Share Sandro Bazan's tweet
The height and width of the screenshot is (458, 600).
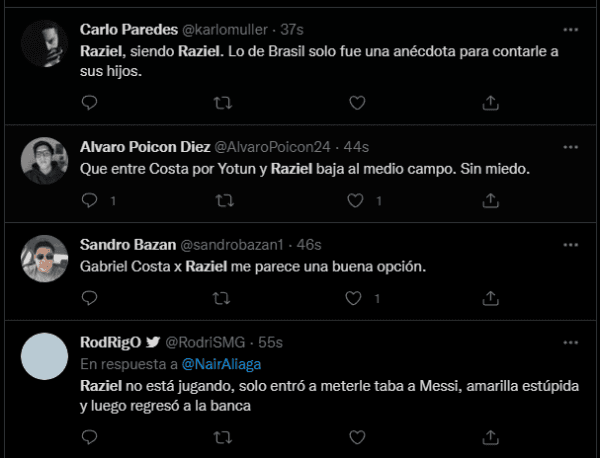click(490, 298)
